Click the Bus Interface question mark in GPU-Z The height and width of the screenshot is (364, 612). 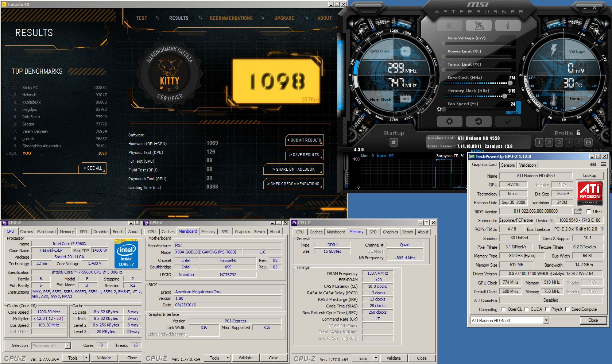(x=602, y=229)
